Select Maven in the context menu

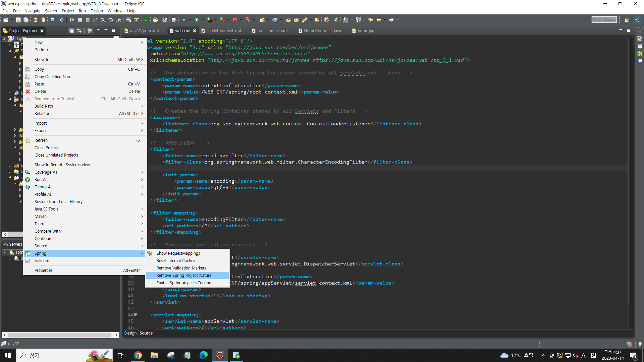click(85, 217)
